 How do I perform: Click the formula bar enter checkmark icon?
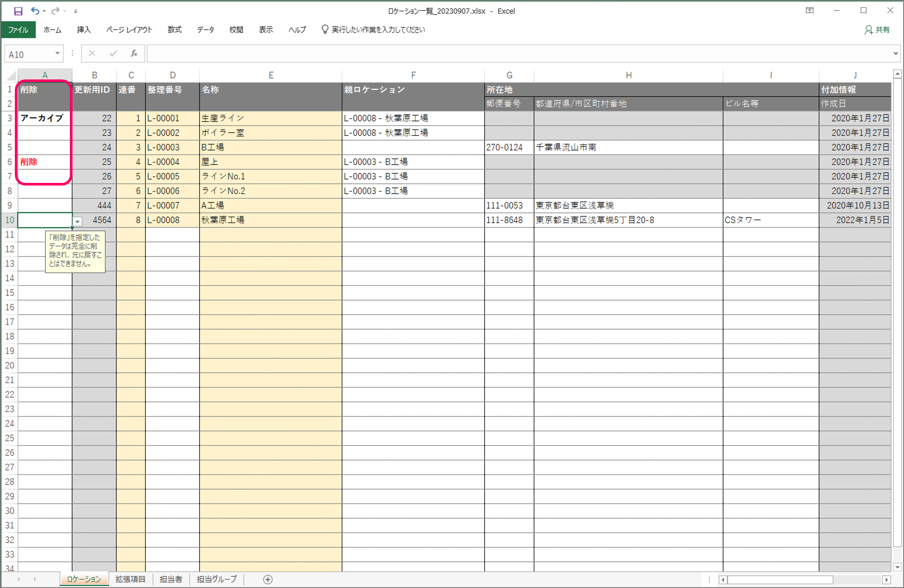[113, 54]
